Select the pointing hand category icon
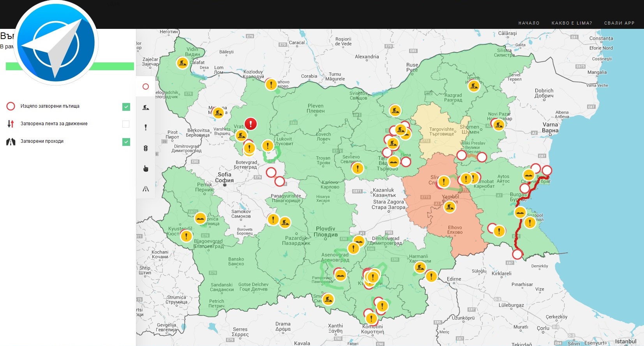 (x=146, y=169)
